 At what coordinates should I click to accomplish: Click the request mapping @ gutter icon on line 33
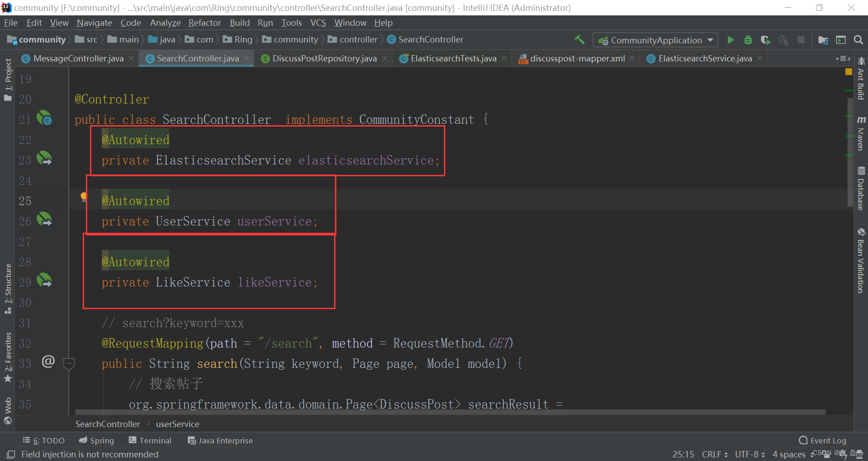click(x=48, y=362)
